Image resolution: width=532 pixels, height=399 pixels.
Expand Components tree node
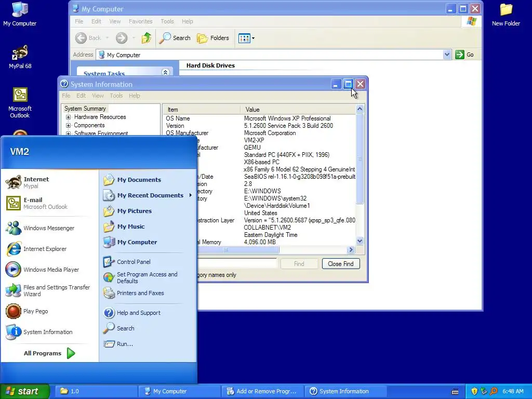(68, 126)
